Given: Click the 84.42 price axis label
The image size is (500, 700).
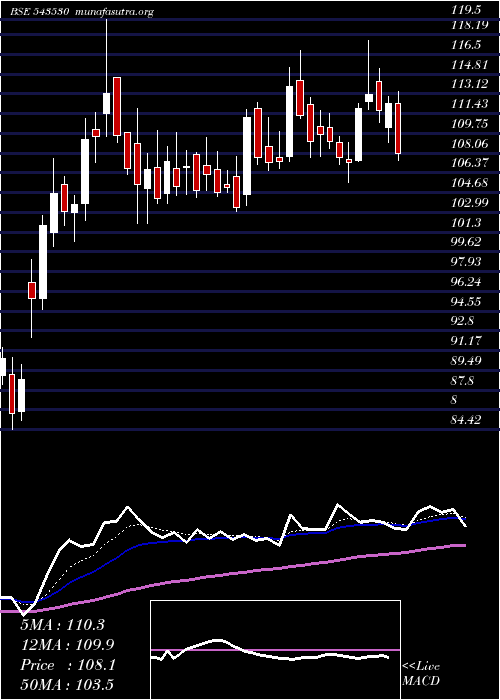Looking at the screenshot, I should tap(466, 419).
